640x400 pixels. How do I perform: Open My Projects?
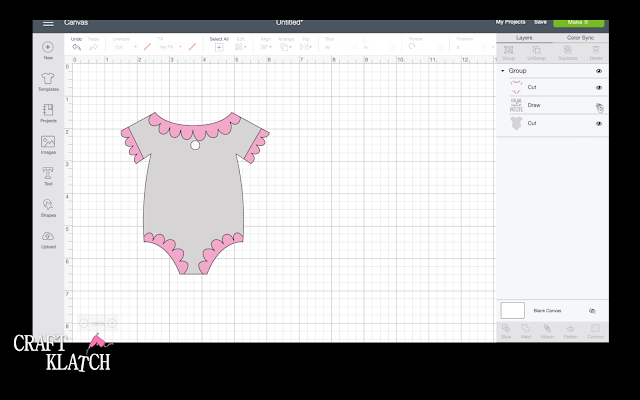(511, 22)
